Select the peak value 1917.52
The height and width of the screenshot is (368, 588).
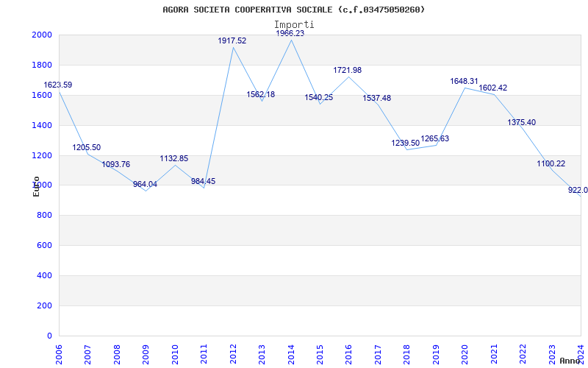232,40
